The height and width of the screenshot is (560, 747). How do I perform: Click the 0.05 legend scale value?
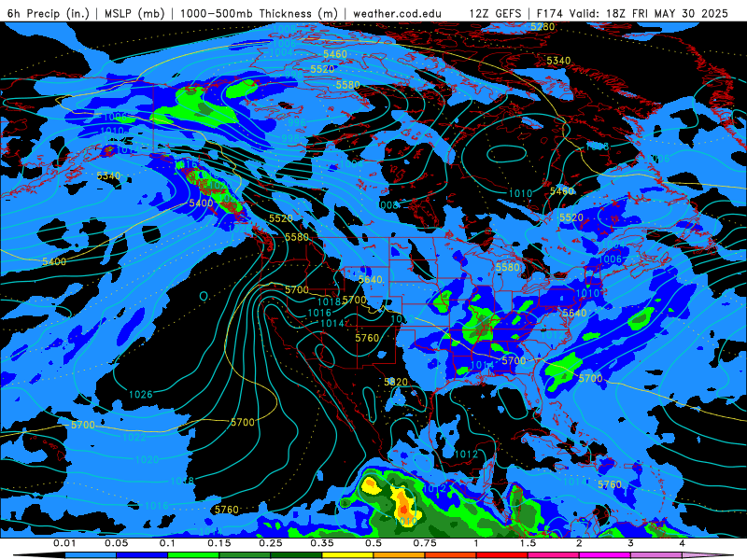pyautogui.click(x=117, y=543)
